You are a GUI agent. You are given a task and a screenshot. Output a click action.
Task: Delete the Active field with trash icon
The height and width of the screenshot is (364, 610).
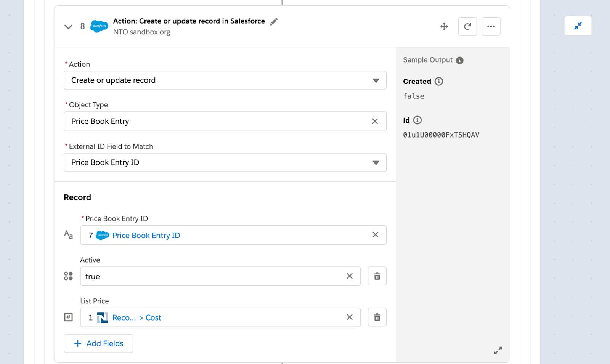click(377, 276)
